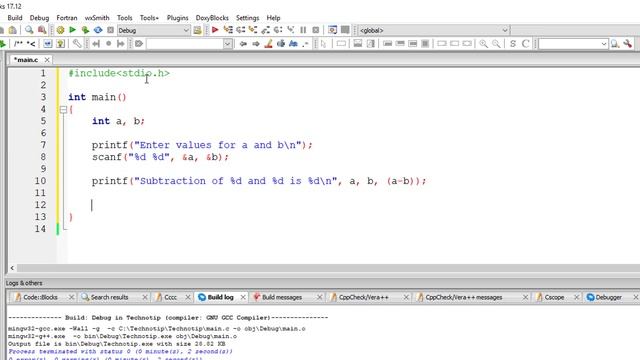Open the Debugging windows icon
640x360 pixels.
[333, 30]
